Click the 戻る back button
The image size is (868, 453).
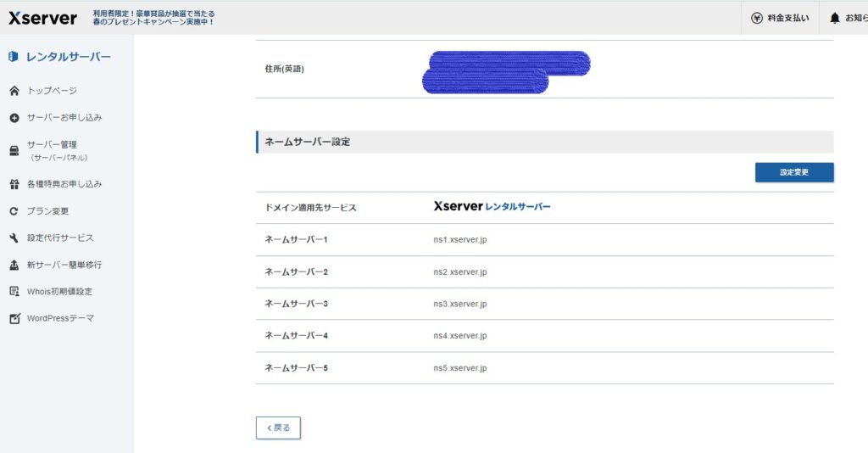pos(278,428)
